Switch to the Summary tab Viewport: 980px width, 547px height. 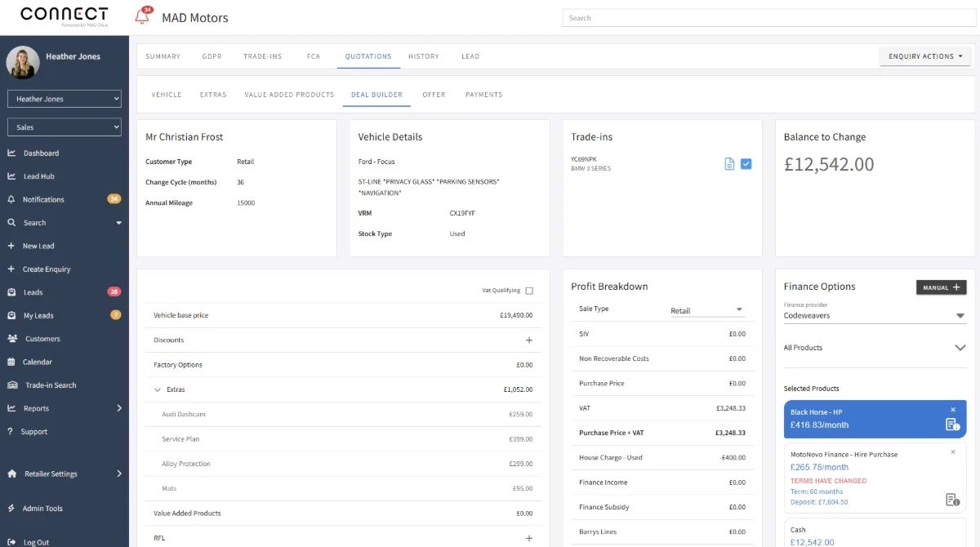[x=163, y=56]
